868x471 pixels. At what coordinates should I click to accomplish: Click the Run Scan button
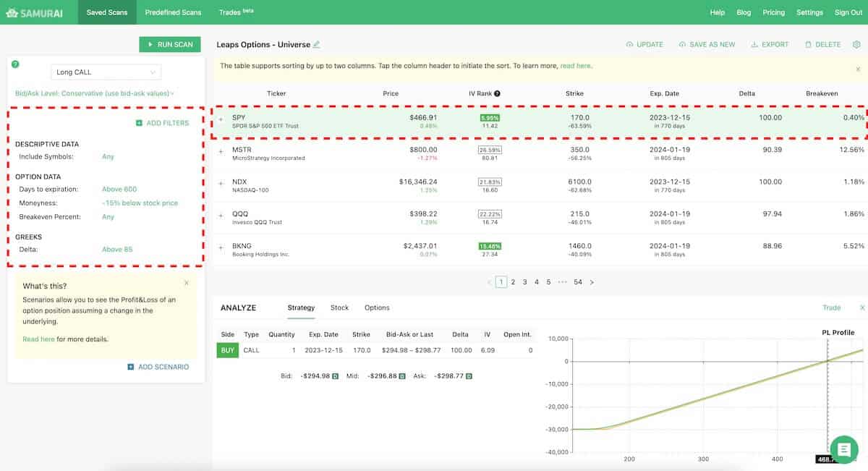point(170,44)
